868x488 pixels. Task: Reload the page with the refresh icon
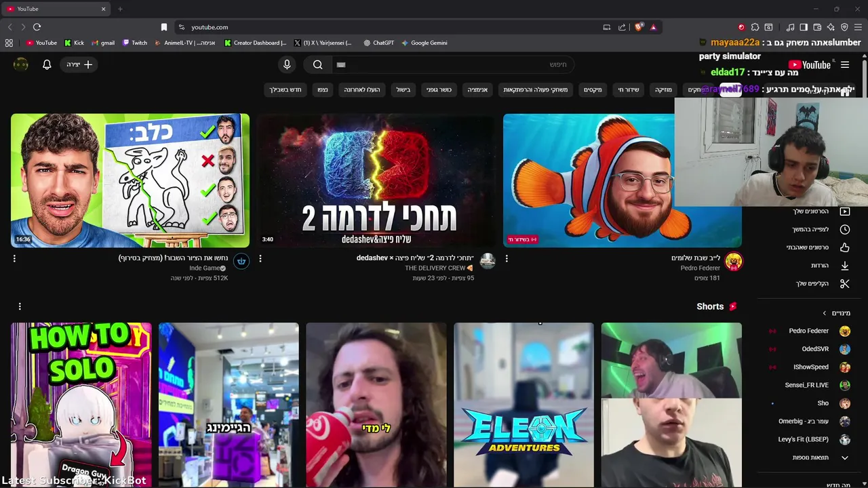click(x=37, y=27)
